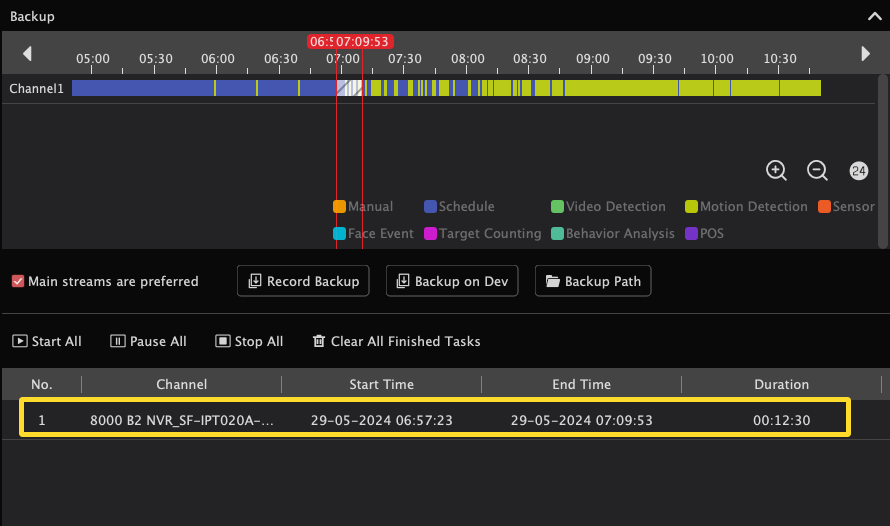Click the Schedule blue legend swatch
This screenshot has height=526, width=890.
[430, 207]
